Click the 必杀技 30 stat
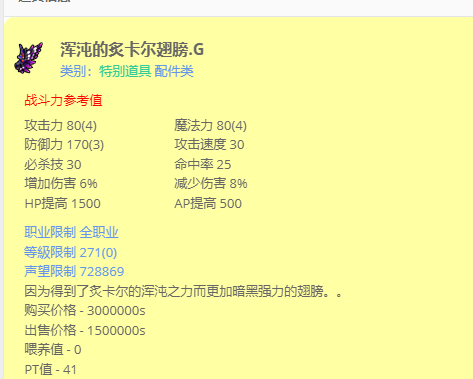Viewport: 473px width, 379px height. [x=53, y=164]
